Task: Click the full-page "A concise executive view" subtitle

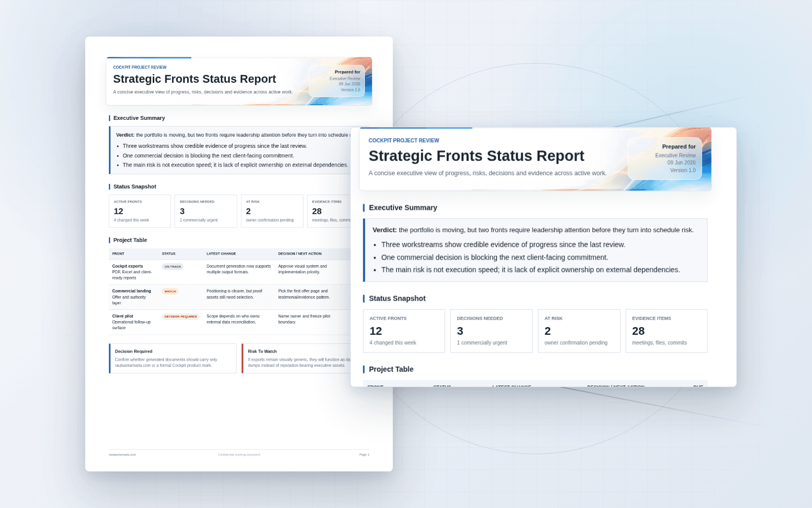Action: coord(203,92)
